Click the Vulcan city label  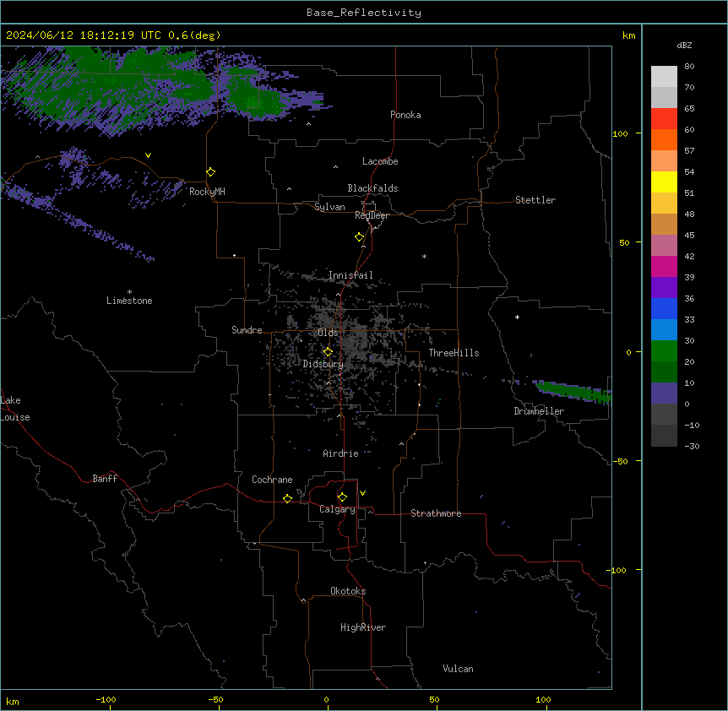click(x=459, y=669)
